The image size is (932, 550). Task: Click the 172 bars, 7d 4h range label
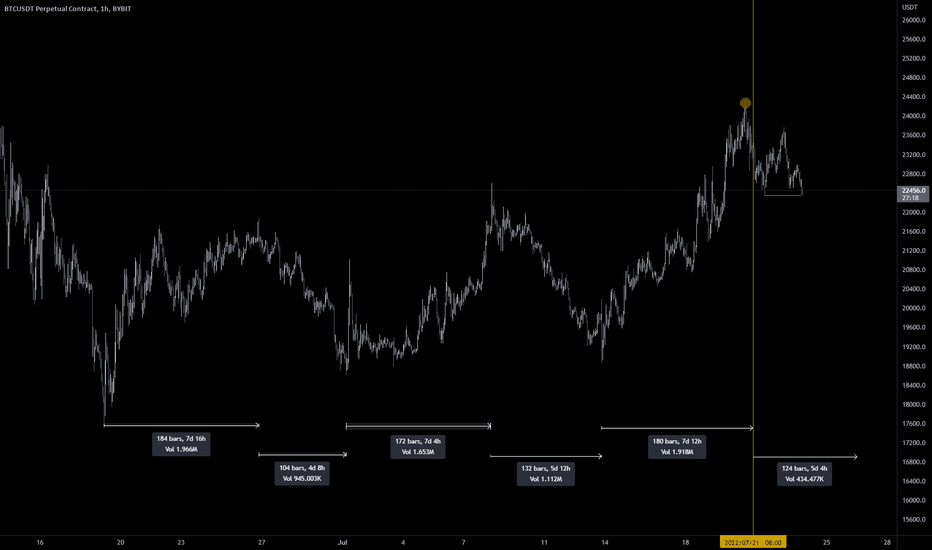point(418,447)
